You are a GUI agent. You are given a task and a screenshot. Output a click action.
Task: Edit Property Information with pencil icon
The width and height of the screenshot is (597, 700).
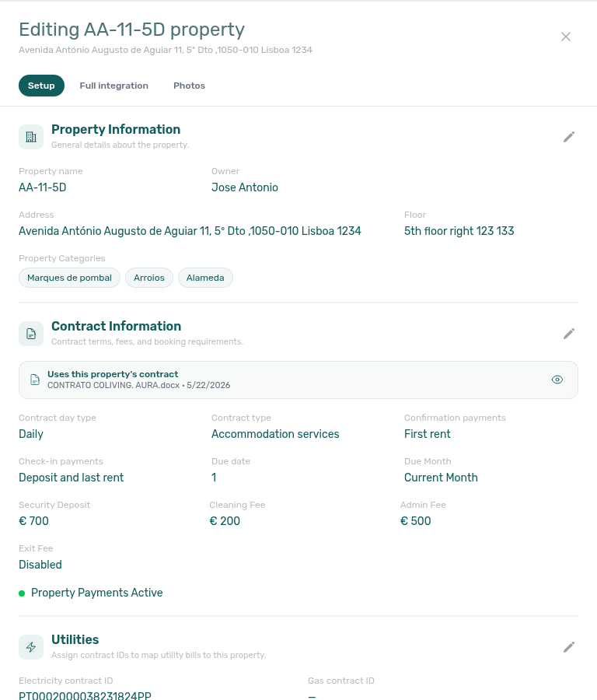[x=569, y=137]
